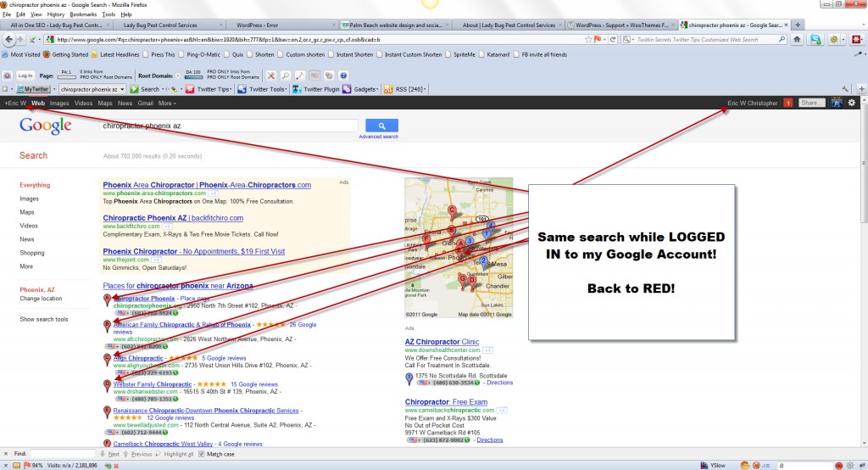
Task: Reload the page with the refresh icon
Action: [x=613, y=39]
